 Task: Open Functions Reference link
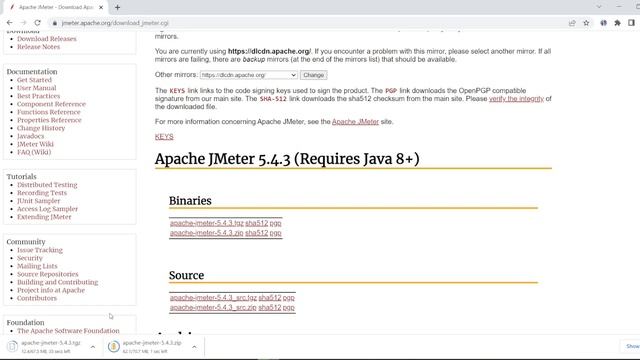tap(49, 112)
